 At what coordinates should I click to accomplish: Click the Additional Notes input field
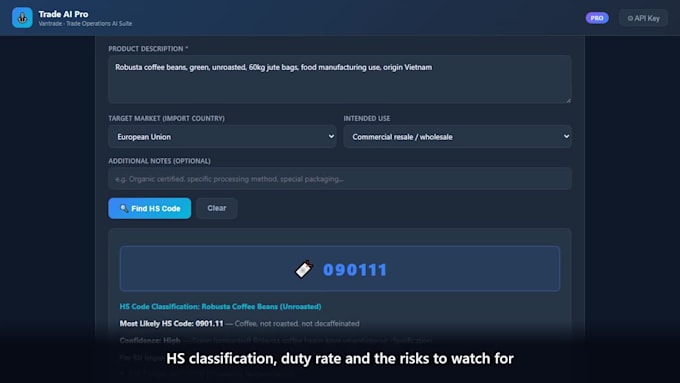click(x=340, y=179)
